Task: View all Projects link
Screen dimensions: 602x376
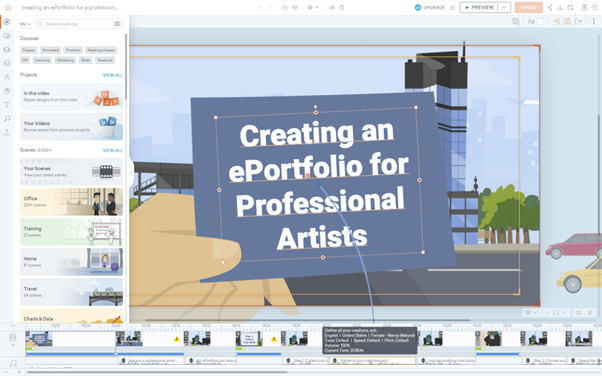Action: pyautogui.click(x=112, y=75)
